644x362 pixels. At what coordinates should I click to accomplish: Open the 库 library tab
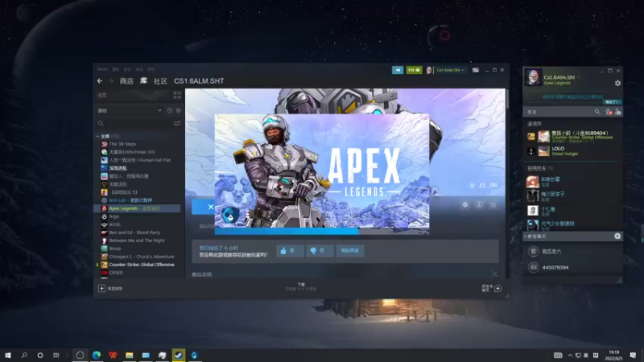(x=143, y=81)
